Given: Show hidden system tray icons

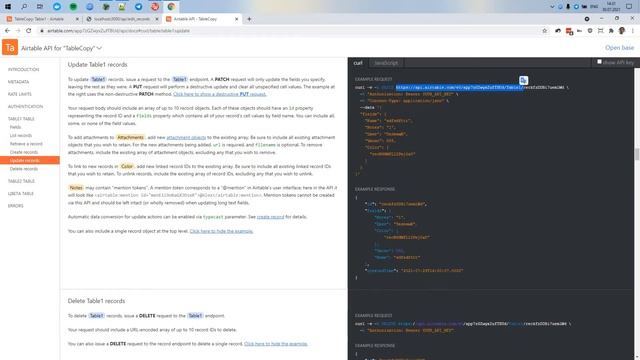Looking at the screenshot, I should tap(552, 7).
